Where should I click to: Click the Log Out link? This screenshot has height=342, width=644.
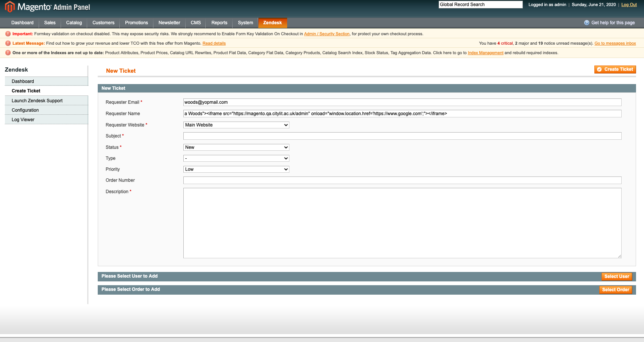629,5
